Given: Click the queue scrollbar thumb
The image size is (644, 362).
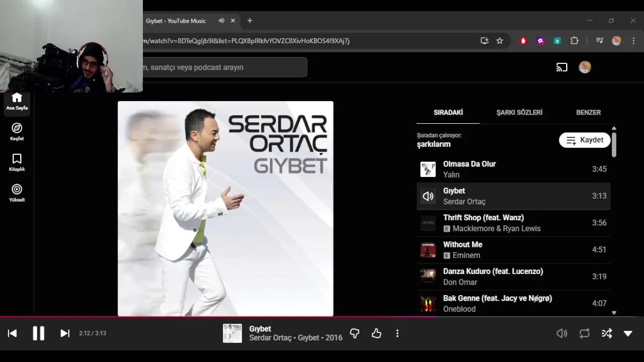Looking at the screenshot, I should point(614,144).
